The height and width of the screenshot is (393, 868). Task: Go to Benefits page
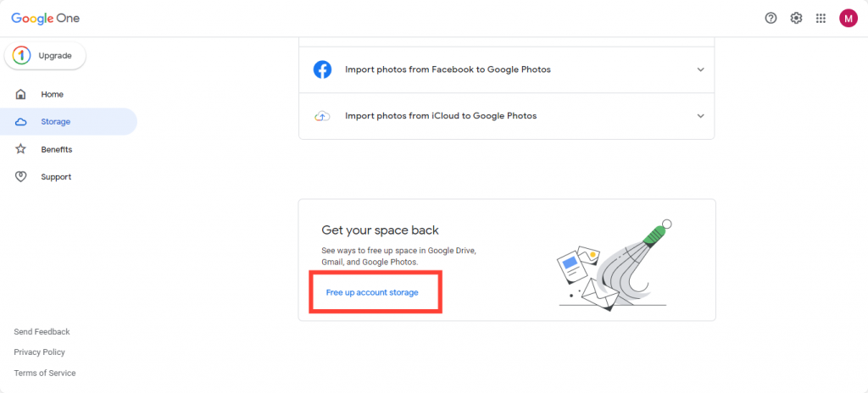[x=57, y=149]
